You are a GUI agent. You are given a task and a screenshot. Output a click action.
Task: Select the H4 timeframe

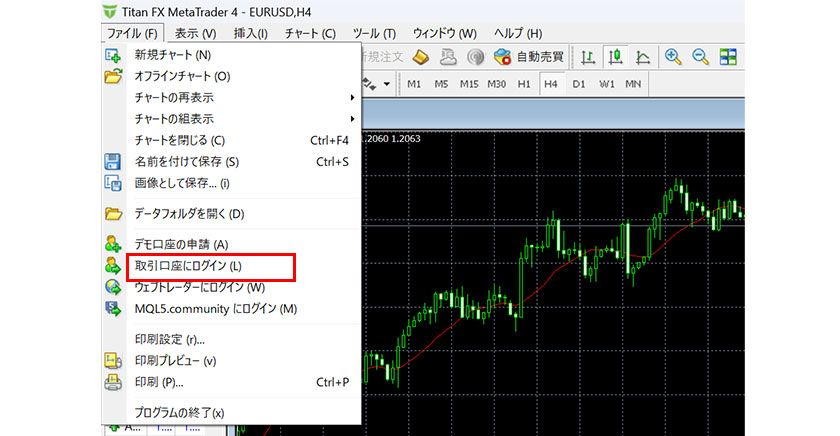tap(551, 84)
